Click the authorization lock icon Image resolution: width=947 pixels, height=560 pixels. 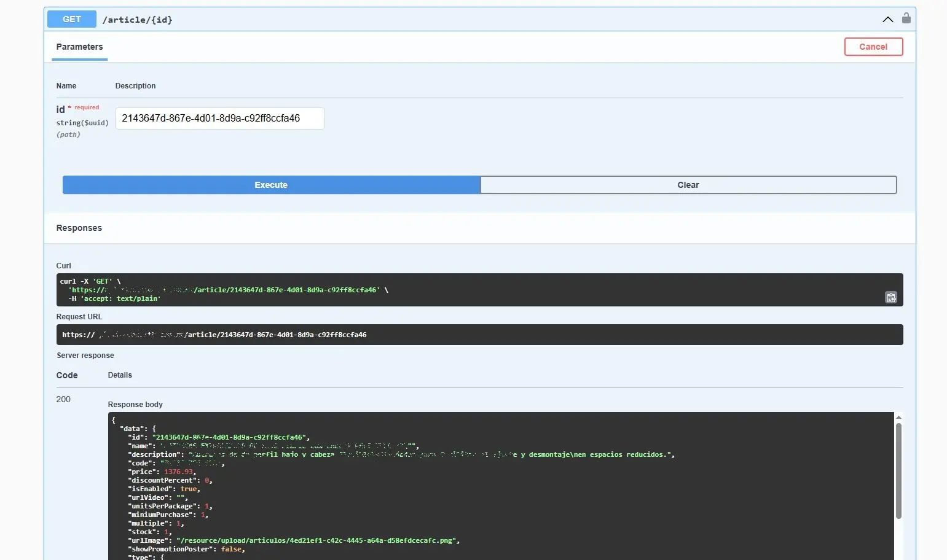coord(906,18)
